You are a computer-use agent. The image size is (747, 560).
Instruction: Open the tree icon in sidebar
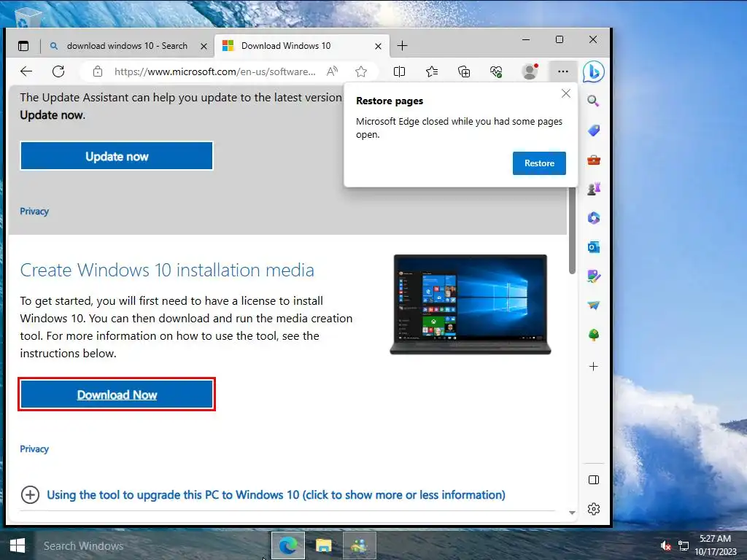594,335
